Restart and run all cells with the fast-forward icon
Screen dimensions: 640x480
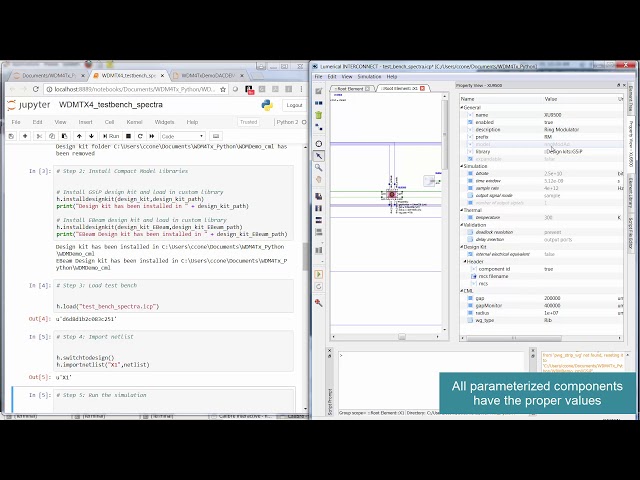pos(152,136)
